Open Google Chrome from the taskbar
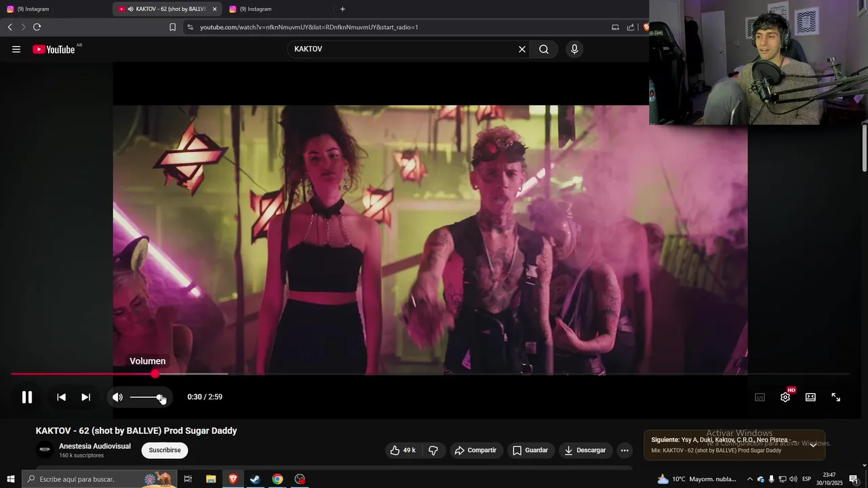868x488 pixels. tap(277, 479)
